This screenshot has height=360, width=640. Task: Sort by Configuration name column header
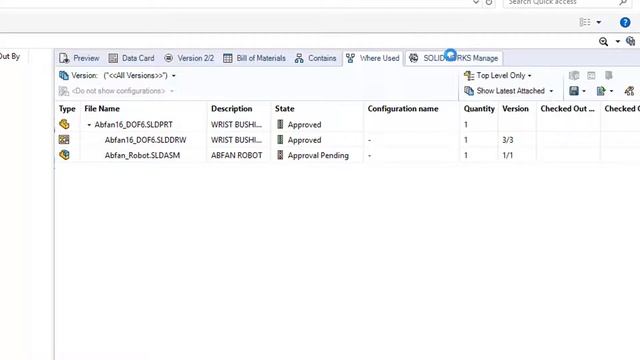pos(412,109)
